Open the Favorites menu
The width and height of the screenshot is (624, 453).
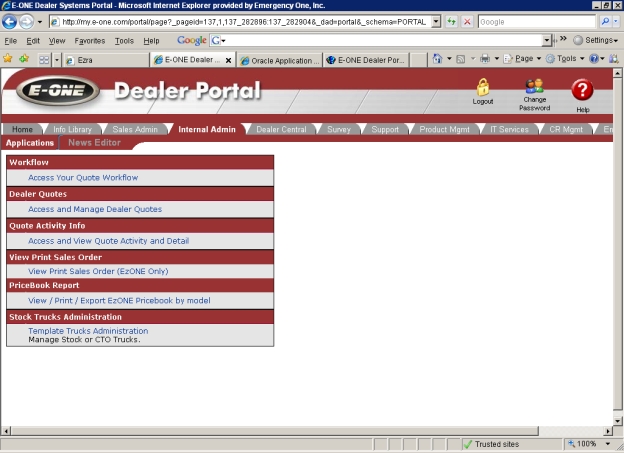[90, 41]
